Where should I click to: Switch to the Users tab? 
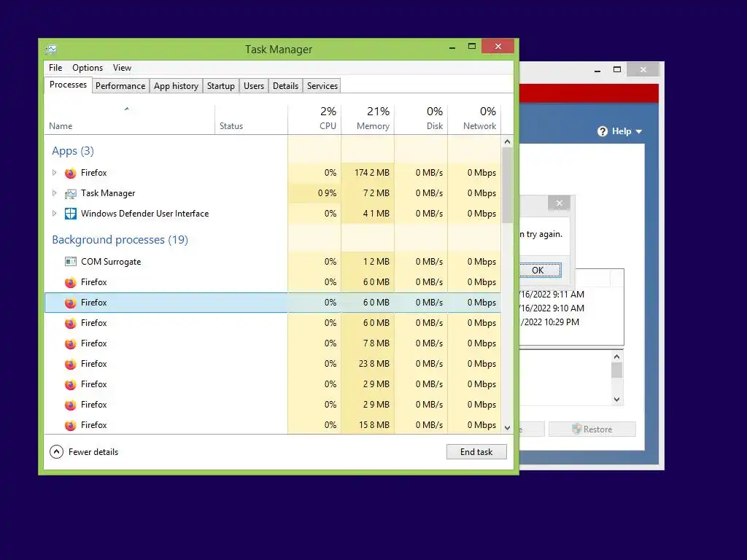(253, 86)
